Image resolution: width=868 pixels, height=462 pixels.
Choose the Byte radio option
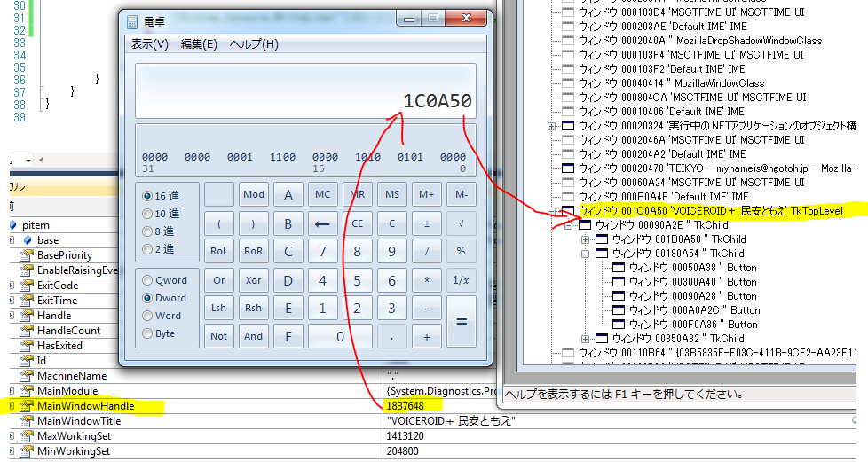(147, 333)
